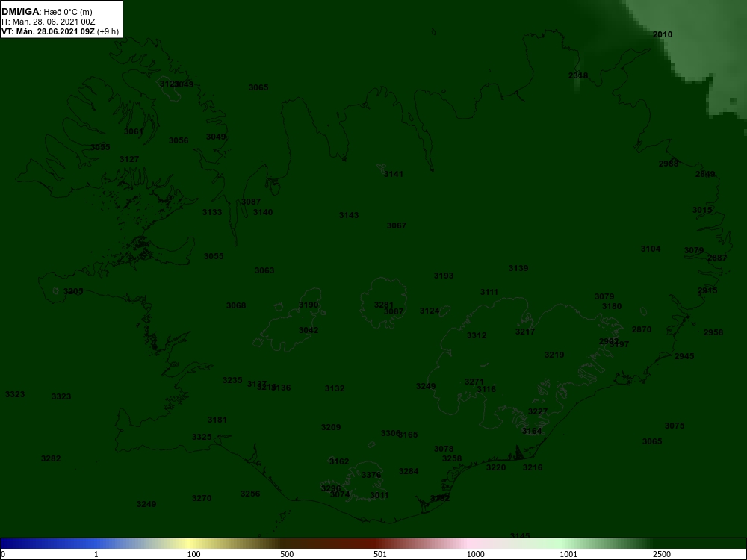
Task: Select the 3075 label
Action: click(x=675, y=426)
